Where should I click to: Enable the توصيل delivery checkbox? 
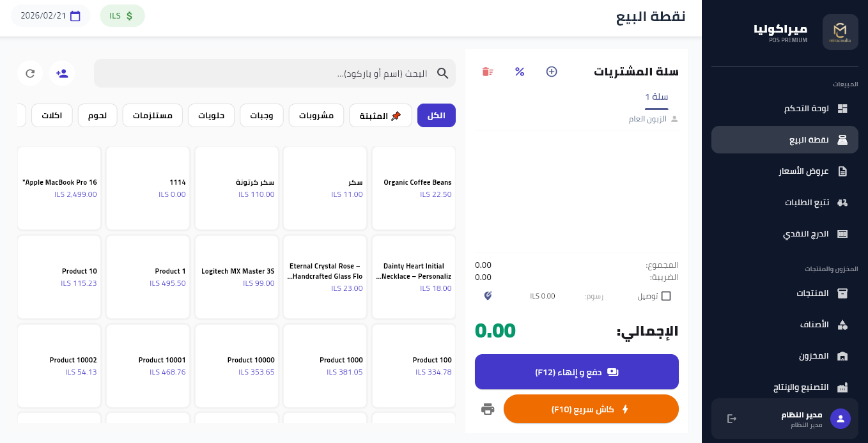tap(666, 296)
